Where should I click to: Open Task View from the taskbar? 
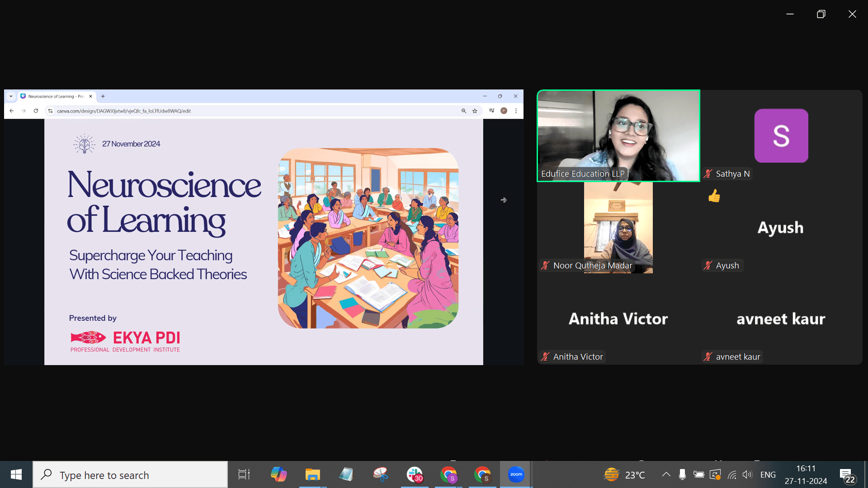[x=244, y=474]
